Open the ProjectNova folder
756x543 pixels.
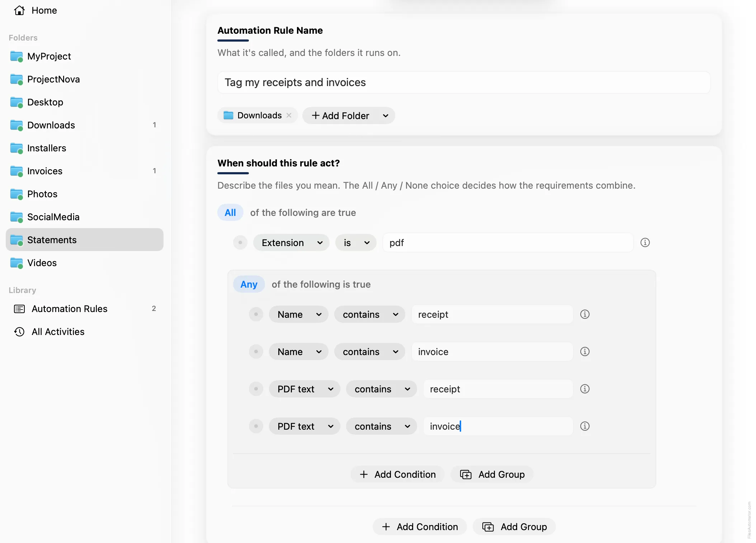tap(85, 79)
